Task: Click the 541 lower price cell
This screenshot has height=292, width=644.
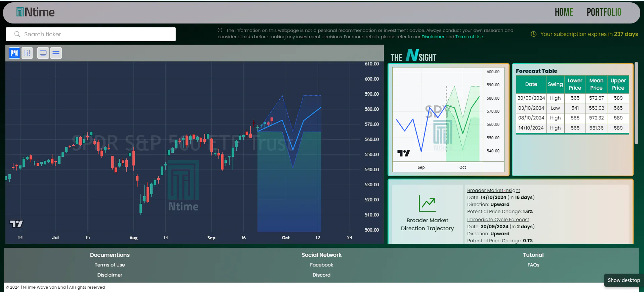Action: (x=575, y=108)
